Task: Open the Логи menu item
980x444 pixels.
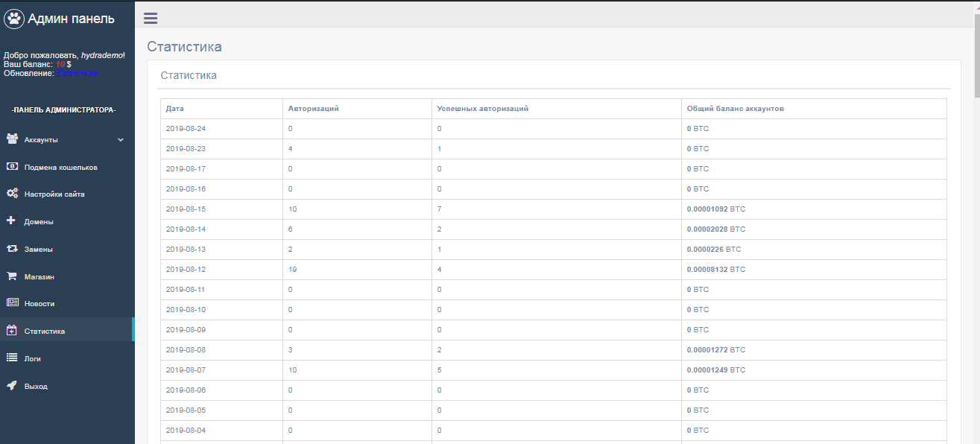Action: tap(33, 358)
